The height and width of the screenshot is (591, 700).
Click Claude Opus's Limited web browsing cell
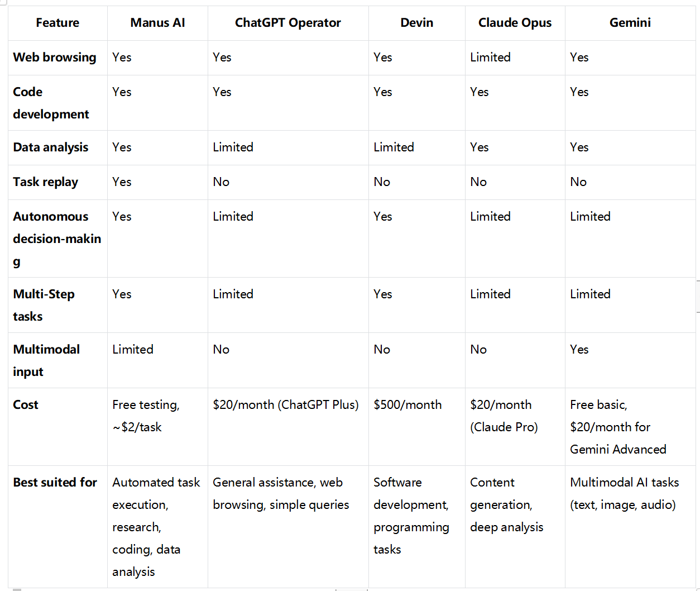click(x=490, y=58)
